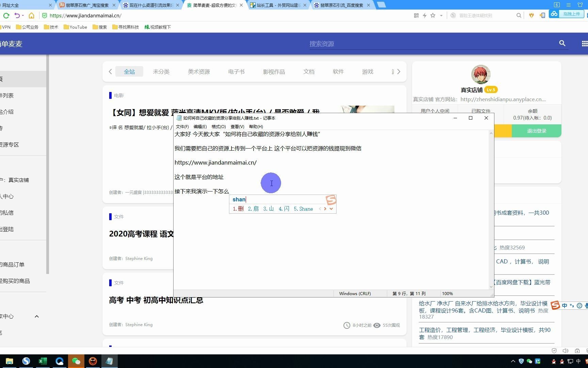Open the browser hamburger menu icon

(569, 5)
